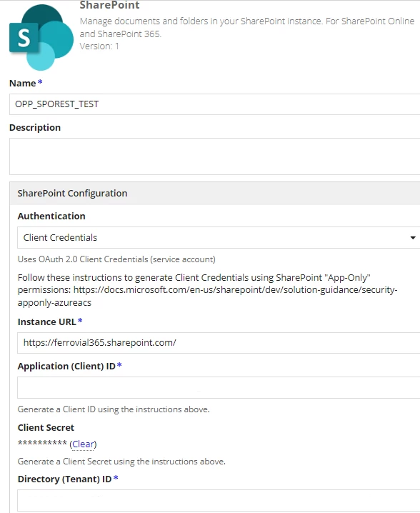
Task: Click the masked Client Secret asterisks
Action: click(42, 444)
